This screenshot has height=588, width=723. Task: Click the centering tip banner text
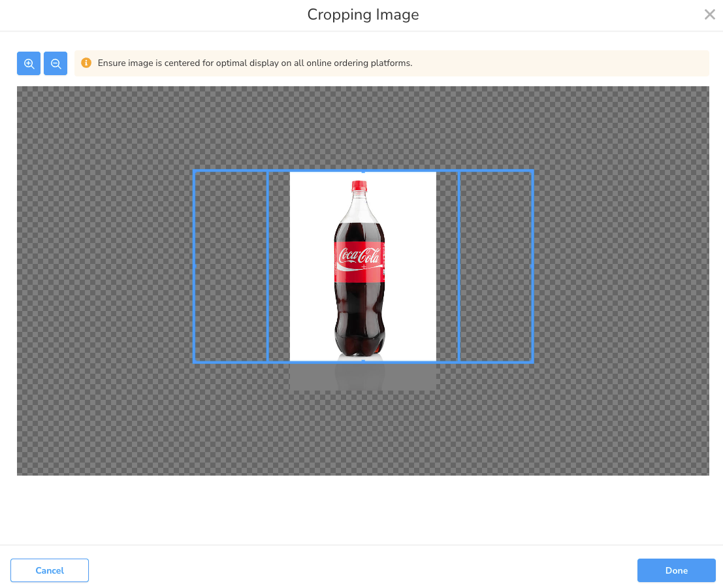[x=255, y=63]
